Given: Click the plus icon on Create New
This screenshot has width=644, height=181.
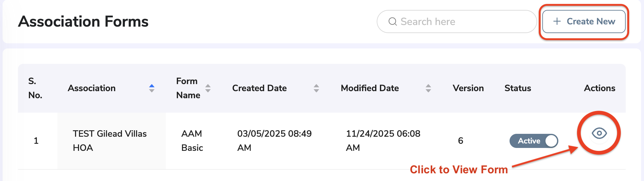Looking at the screenshot, I should [x=557, y=21].
